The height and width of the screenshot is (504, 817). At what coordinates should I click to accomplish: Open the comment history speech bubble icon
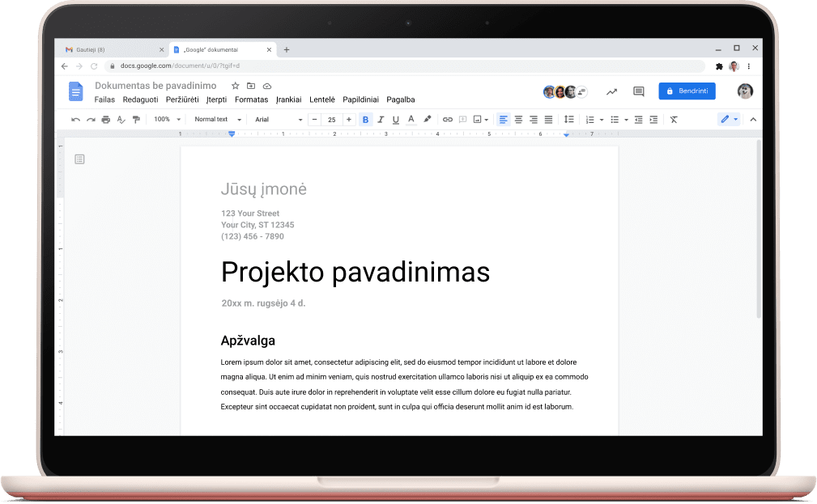(638, 91)
